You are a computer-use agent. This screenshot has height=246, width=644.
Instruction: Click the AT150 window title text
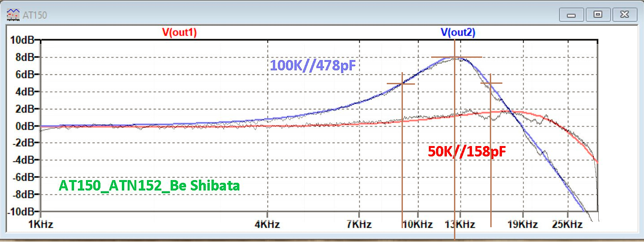coord(34,15)
